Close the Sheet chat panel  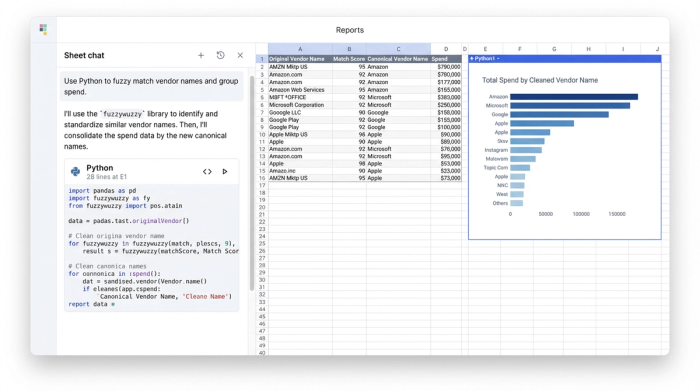pyautogui.click(x=240, y=55)
